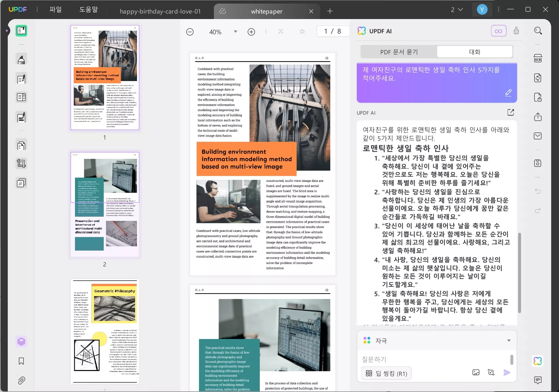
Task: Open the zoom percentage dropdown
Action: (236, 32)
